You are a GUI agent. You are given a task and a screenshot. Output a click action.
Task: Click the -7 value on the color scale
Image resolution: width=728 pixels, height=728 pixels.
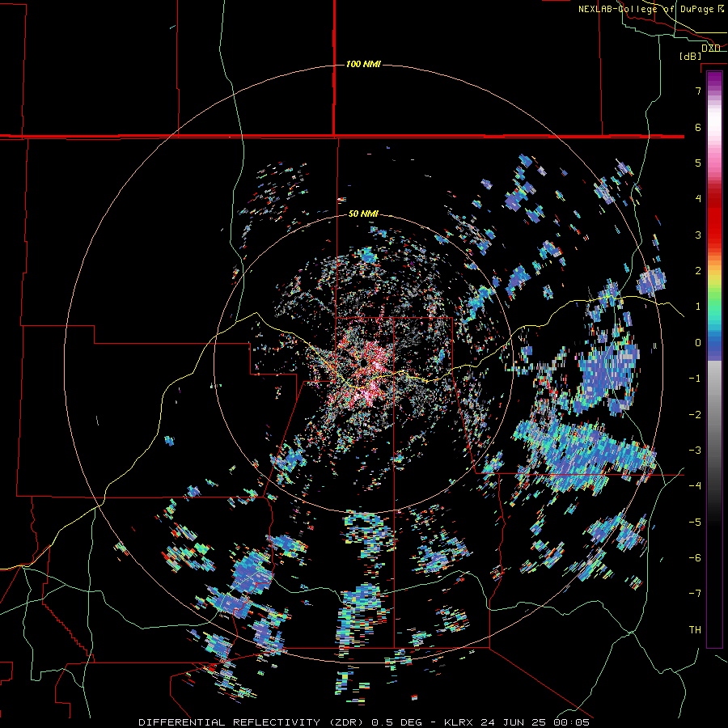pyautogui.click(x=695, y=594)
